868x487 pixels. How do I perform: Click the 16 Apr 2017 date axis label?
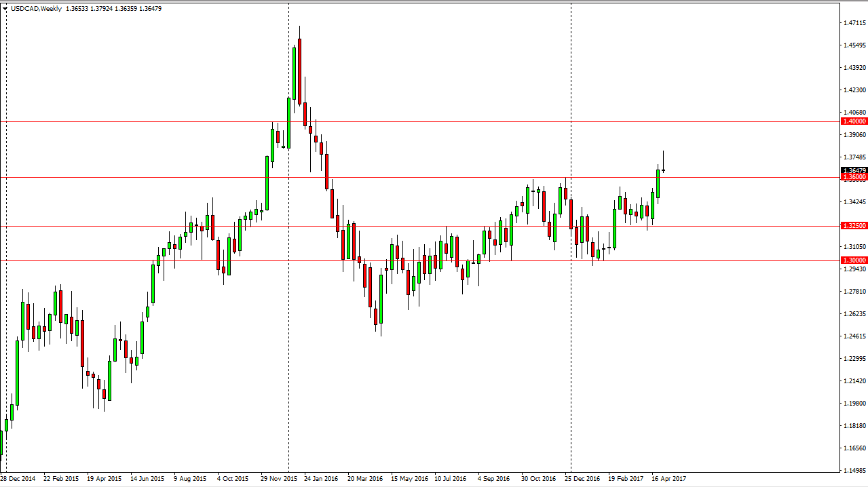point(668,478)
